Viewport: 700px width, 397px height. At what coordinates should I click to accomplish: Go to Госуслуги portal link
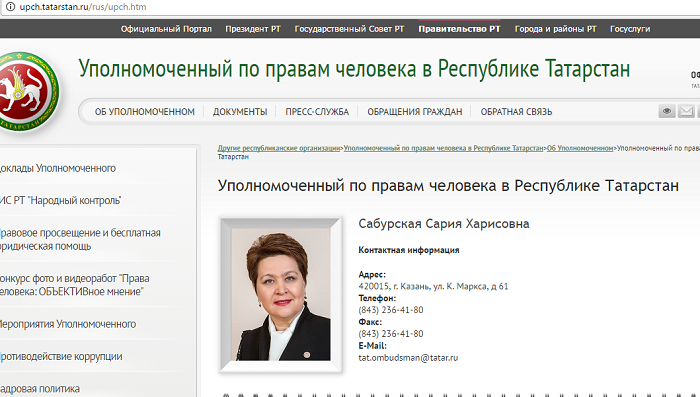[630, 29]
